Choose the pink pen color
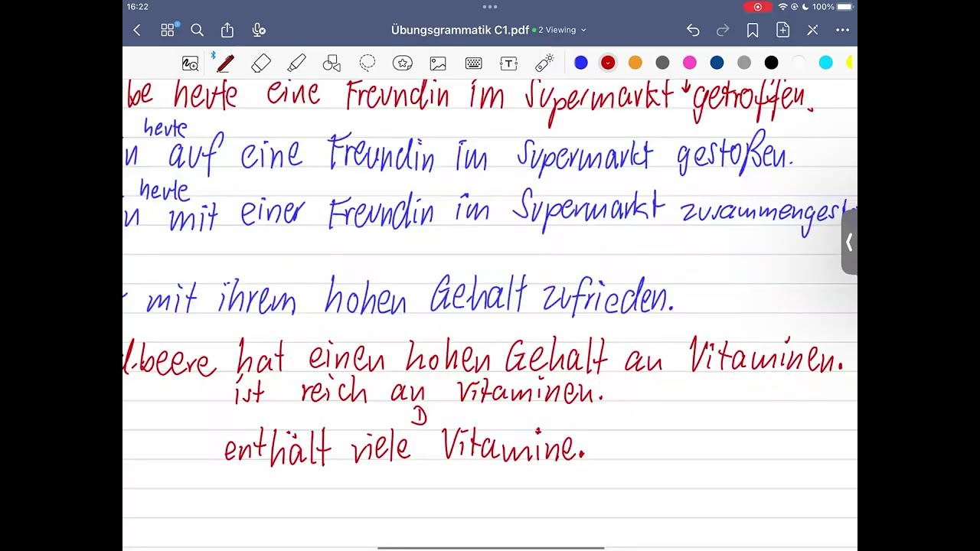 click(690, 63)
